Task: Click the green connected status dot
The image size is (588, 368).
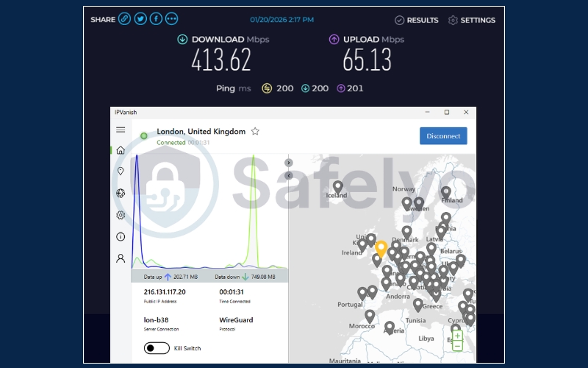Action: pyautogui.click(x=143, y=136)
